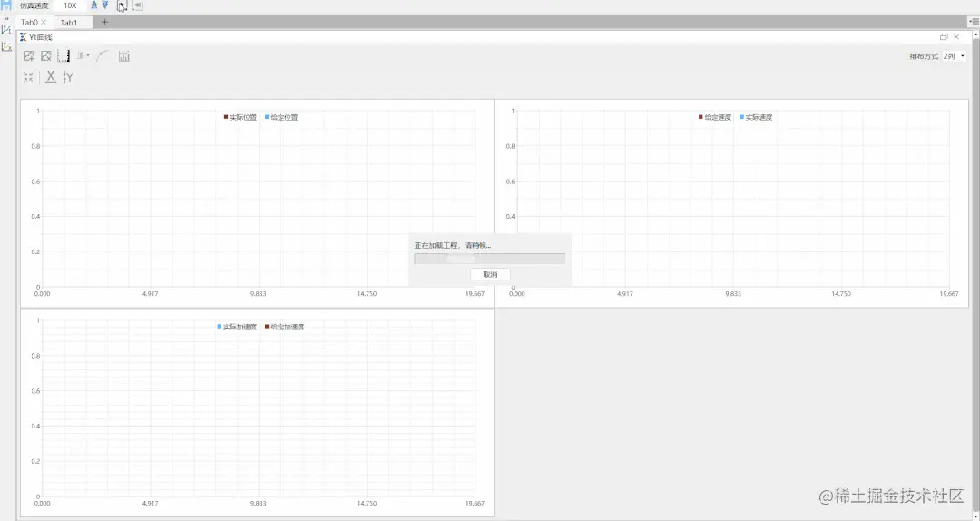Toggle 给定位置 legend entry
Viewport: 980px width, 521px height.
pyautogui.click(x=282, y=118)
